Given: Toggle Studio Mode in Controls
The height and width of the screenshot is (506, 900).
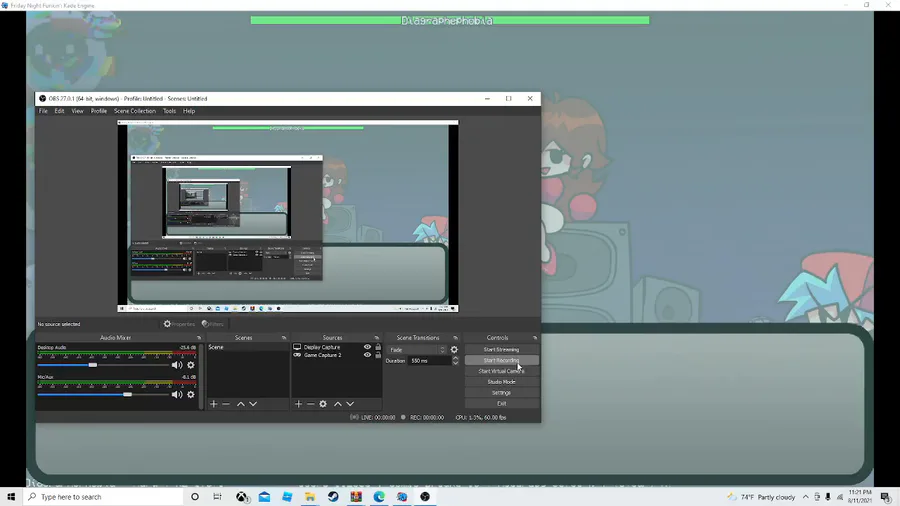Looking at the screenshot, I should point(502,382).
